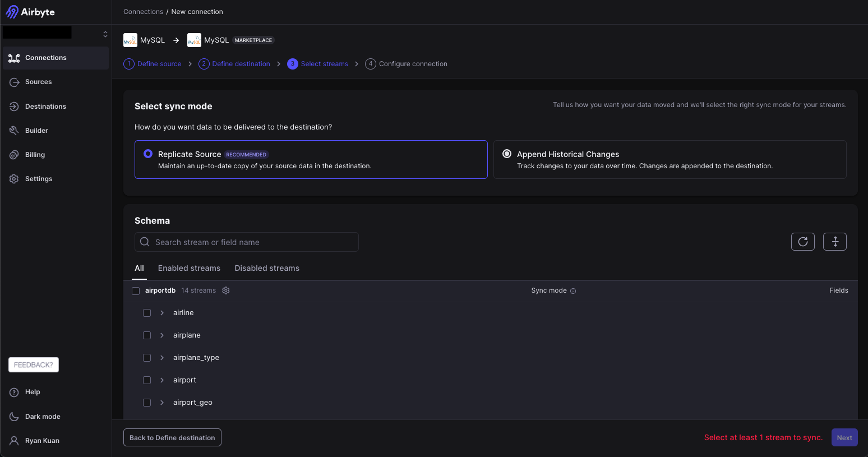Enable the airline stream checkbox
868x457 pixels.
(147, 313)
